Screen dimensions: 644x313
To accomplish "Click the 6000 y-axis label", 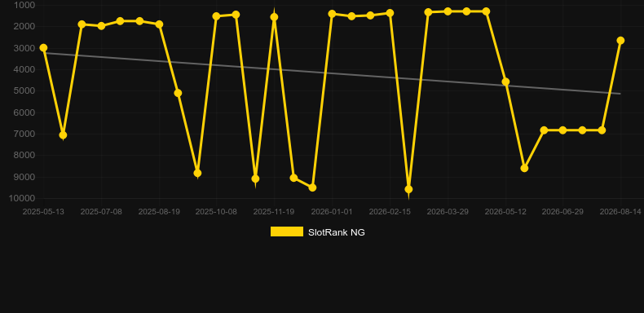I will tap(24, 112).
